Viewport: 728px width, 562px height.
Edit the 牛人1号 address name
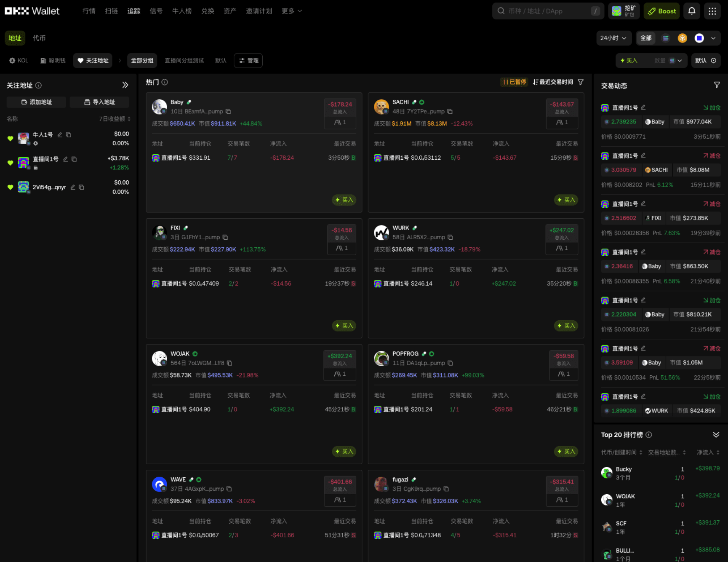click(x=60, y=135)
